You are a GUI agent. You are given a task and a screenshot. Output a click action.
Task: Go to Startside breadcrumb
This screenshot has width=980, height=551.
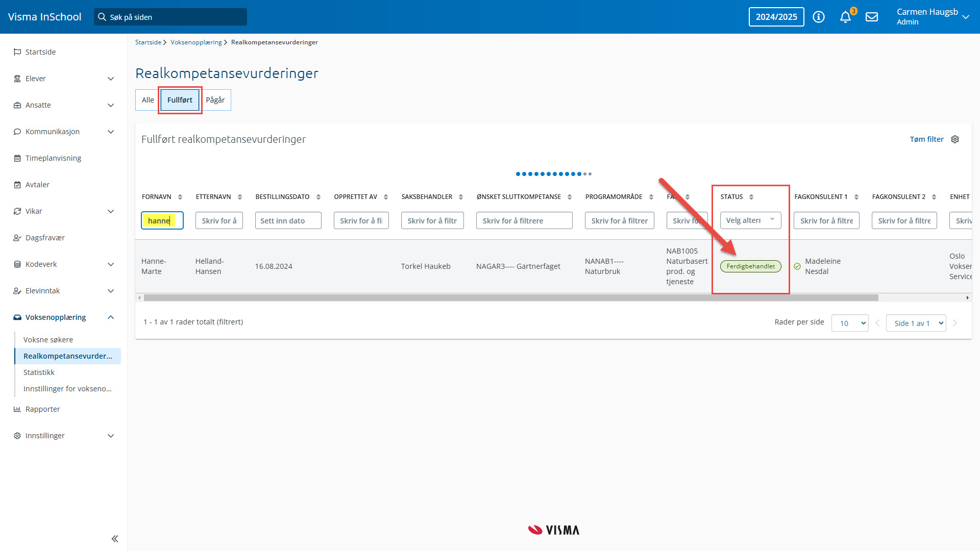point(148,42)
